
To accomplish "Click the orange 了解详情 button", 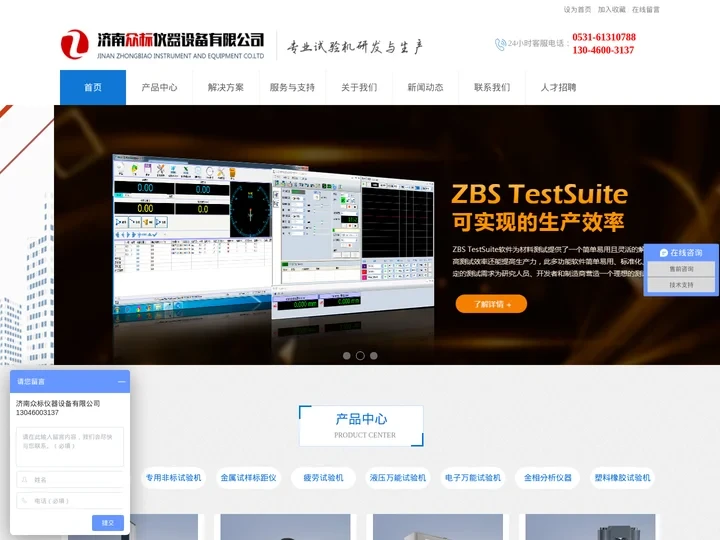I will (491, 304).
